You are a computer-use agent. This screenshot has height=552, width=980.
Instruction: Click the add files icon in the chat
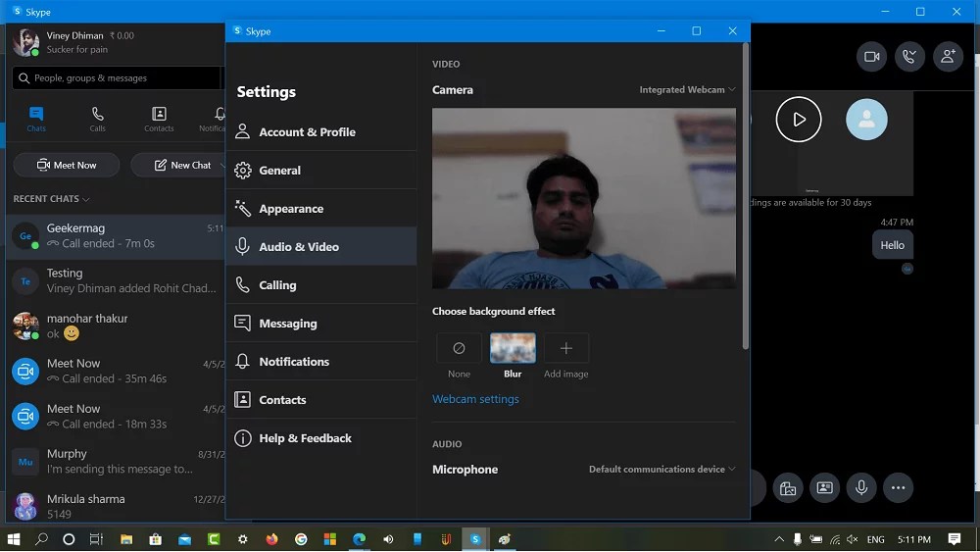pos(788,487)
